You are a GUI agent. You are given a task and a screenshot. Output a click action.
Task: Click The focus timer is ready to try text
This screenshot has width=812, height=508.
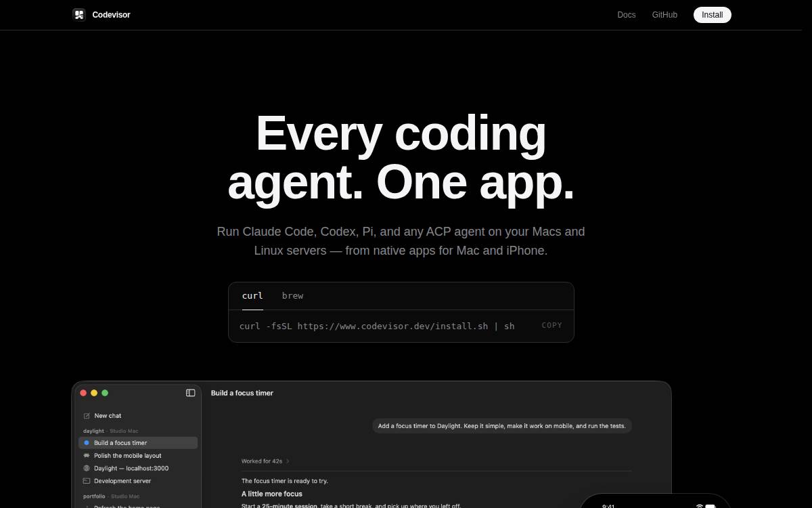pyautogui.click(x=285, y=481)
